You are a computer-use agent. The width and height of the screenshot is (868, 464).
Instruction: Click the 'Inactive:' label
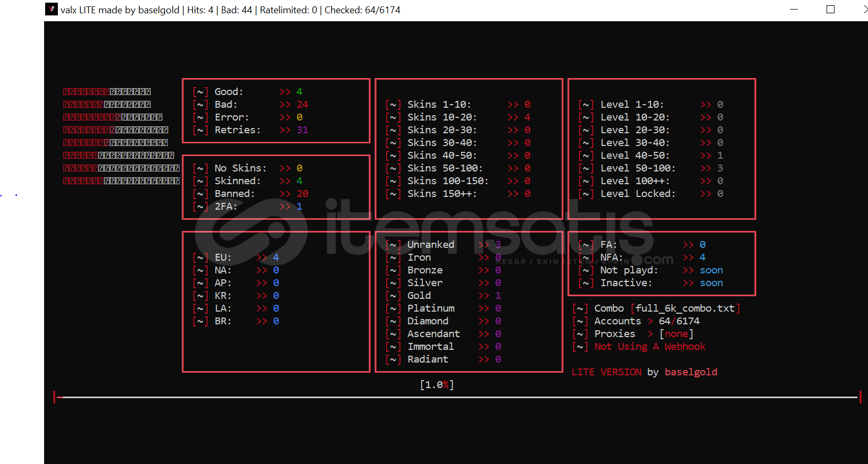click(x=626, y=283)
